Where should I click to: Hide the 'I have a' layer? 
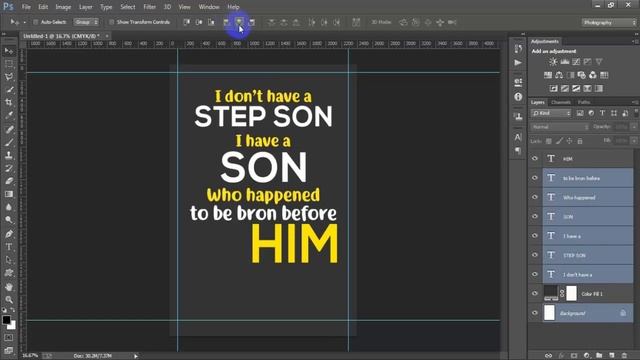tap(535, 236)
